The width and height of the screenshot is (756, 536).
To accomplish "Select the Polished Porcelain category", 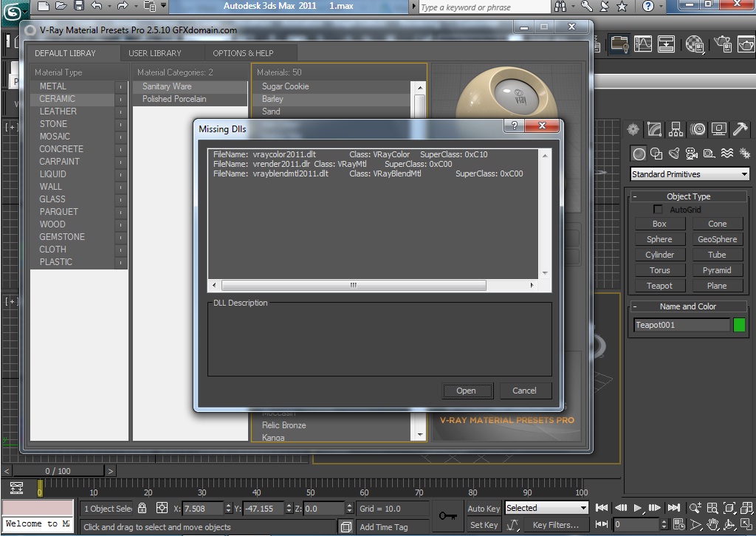I will point(190,99).
